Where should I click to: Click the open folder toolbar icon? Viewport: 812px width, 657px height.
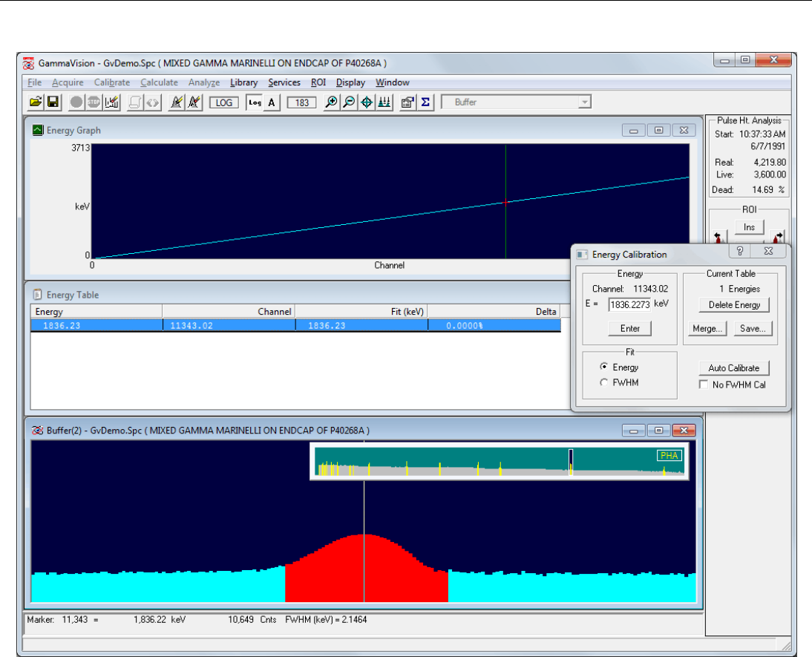point(35,102)
